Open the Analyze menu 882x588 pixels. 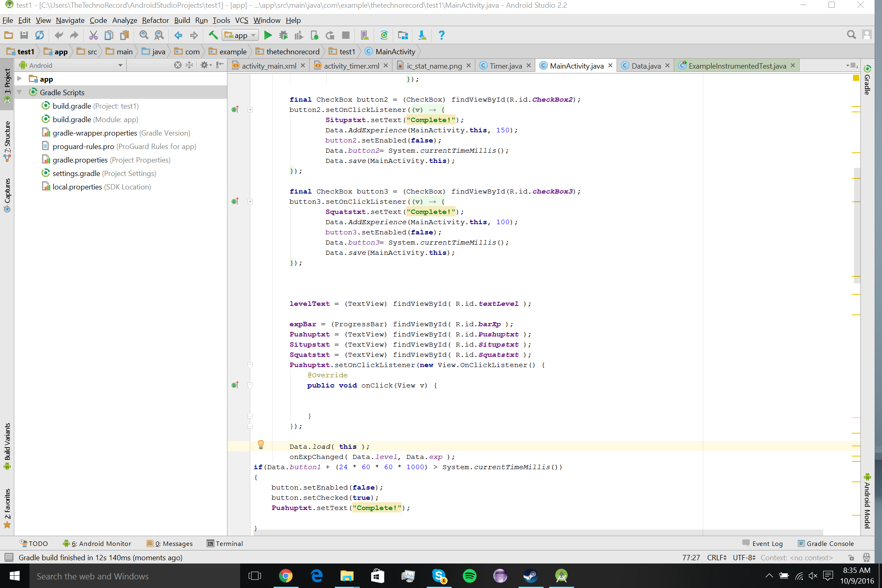[125, 20]
